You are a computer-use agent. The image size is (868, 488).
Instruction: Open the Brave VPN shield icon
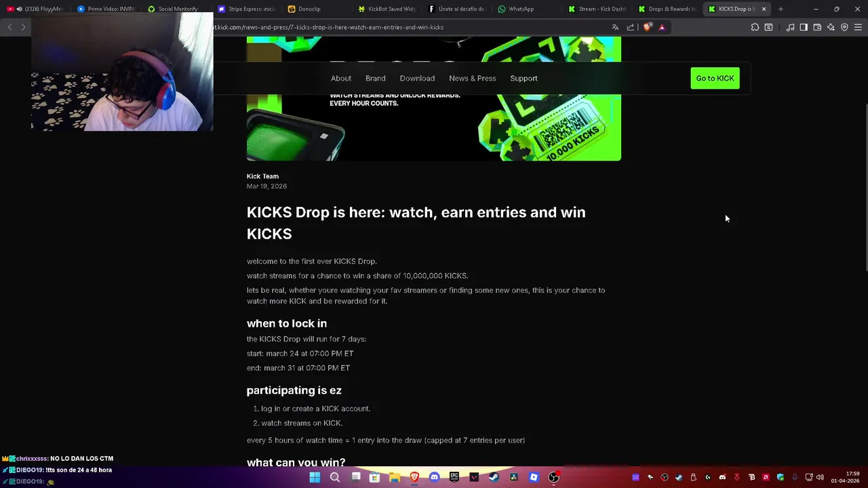tap(844, 27)
